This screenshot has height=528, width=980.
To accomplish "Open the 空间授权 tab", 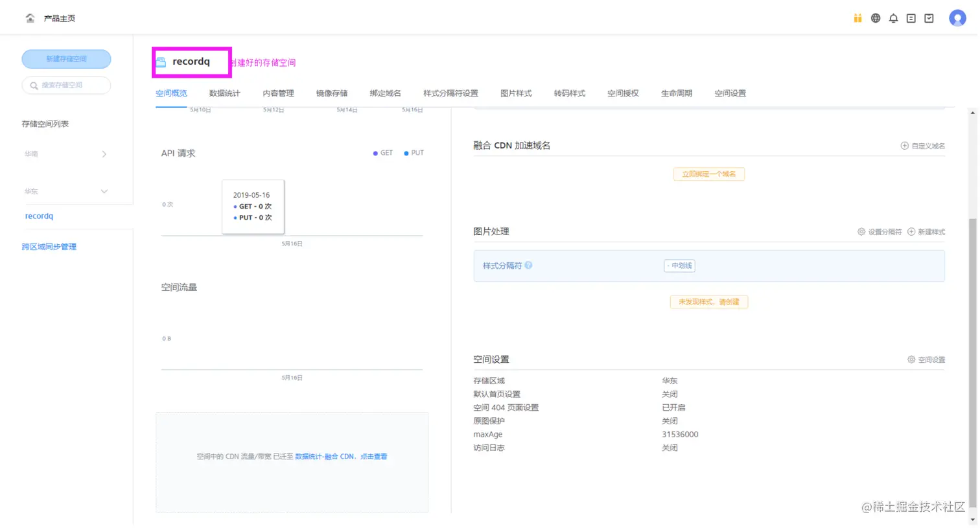I will [623, 93].
